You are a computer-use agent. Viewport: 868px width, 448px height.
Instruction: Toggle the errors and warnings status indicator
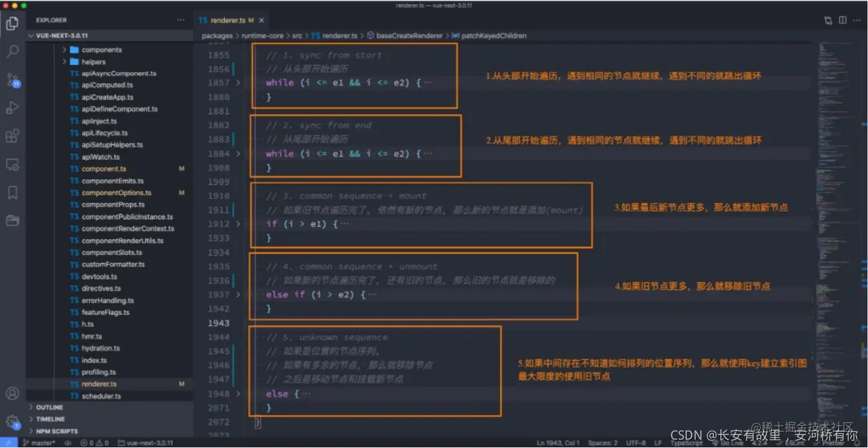point(94,442)
